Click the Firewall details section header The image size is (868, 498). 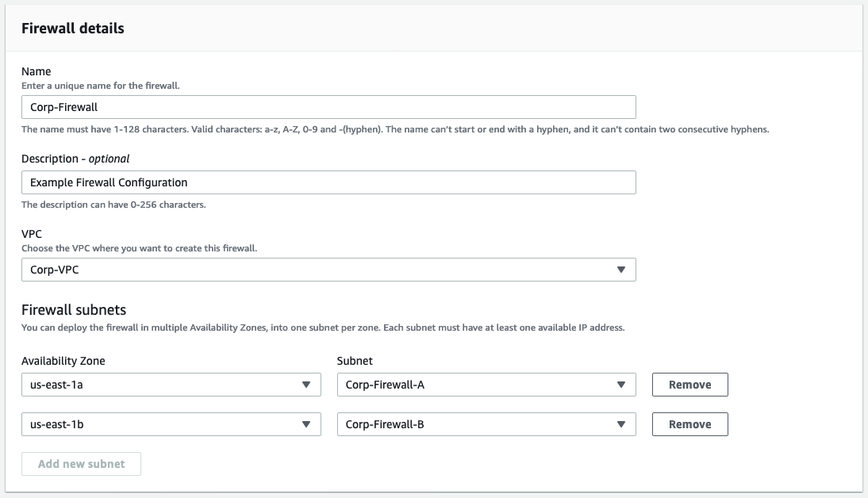(x=71, y=28)
